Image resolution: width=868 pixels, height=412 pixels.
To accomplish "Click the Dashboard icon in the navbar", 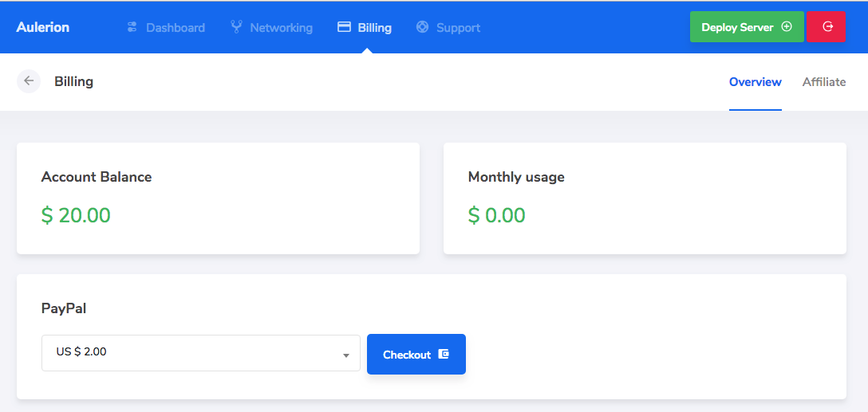I will [132, 27].
